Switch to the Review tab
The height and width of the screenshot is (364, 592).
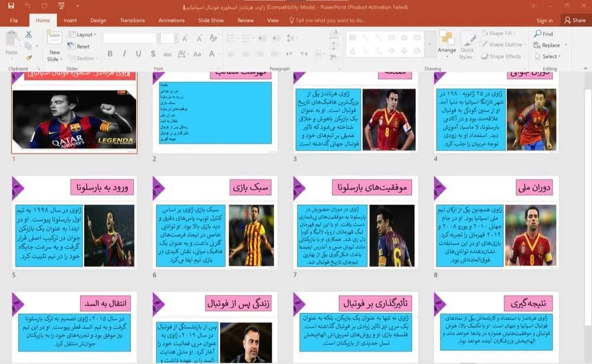pos(246,20)
